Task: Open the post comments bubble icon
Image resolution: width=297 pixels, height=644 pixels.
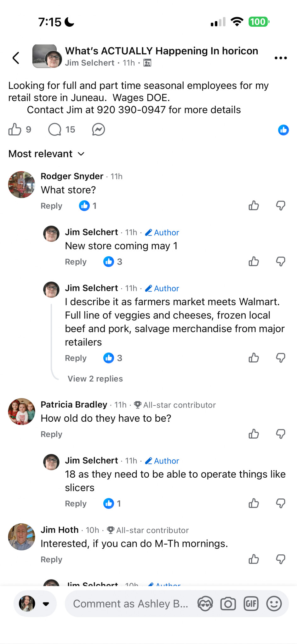Action: tap(55, 130)
